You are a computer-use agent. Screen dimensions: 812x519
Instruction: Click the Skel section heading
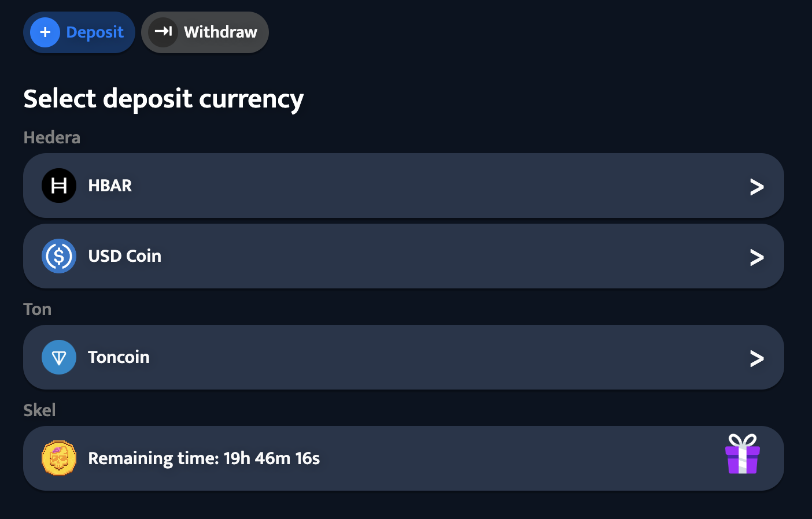coord(39,410)
